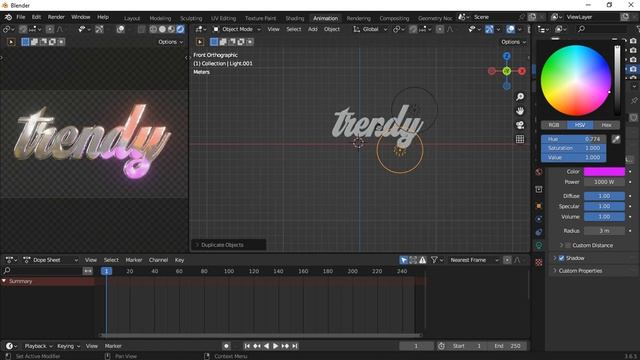The height and width of the screenshot is (360, 640).
Task: Select solid viewport shading in left viewport
Action: pos(162,29)
